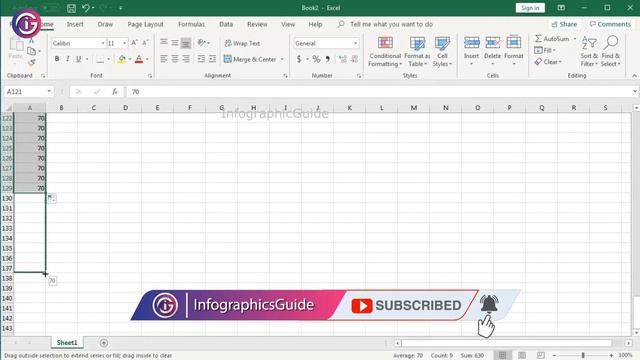The height and width of the screenshot is (360, 640).
Task: Open the Borders button
Action: pyautogui.click(x=100, y=59)
